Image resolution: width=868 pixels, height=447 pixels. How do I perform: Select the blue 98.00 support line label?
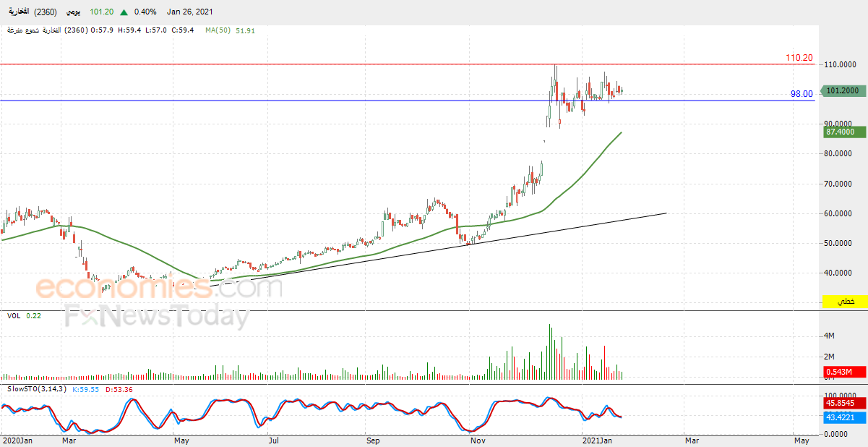[x=802, y=94]
